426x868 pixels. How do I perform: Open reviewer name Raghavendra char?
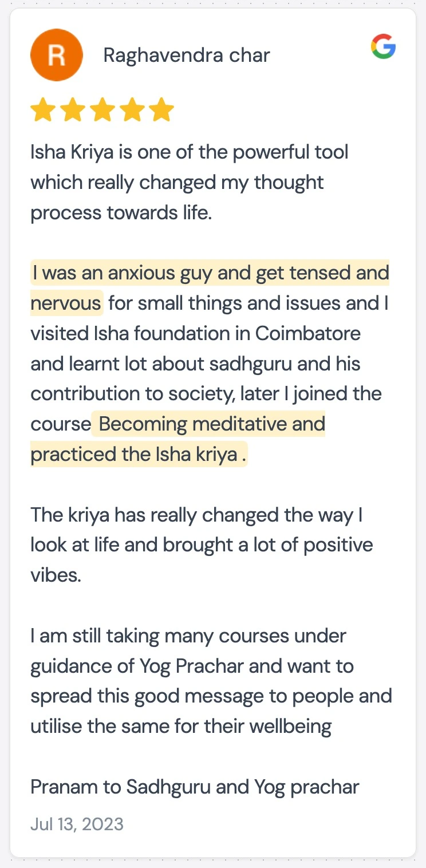187,56
